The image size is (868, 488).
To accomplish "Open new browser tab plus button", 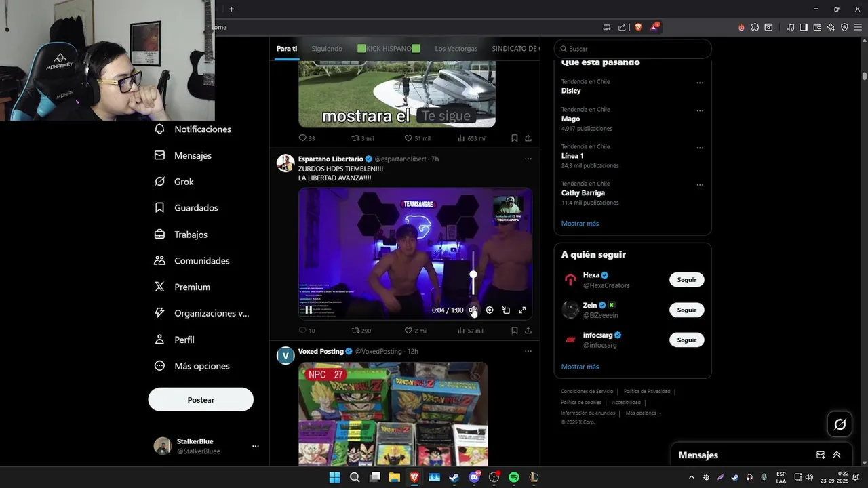I will pyautogui.click(x=231, y=9).
